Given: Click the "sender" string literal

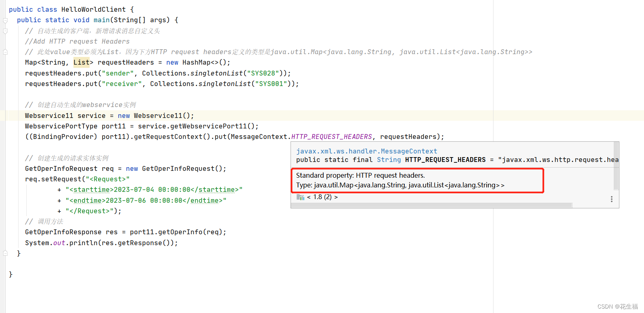Looking at the screenshot, I should (x=118, y=73).
